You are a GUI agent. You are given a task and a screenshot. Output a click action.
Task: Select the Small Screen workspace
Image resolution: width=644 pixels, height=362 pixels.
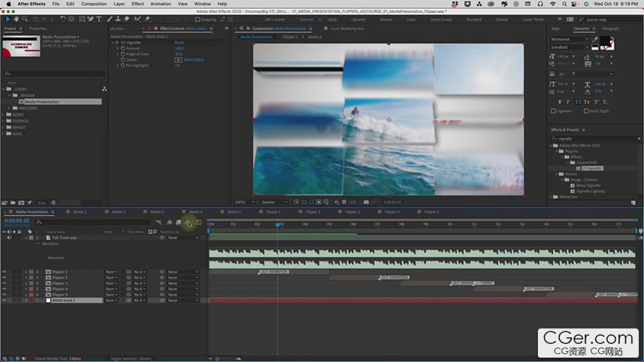[441, 20]
